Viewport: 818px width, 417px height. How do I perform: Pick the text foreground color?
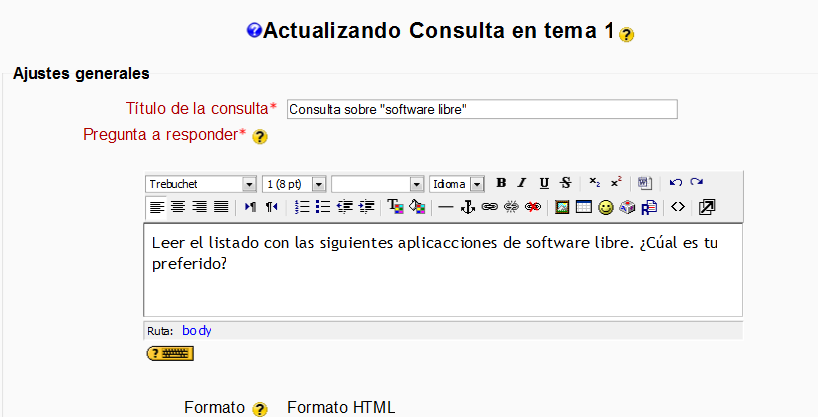pyautogui.click(x=395, y=208)
